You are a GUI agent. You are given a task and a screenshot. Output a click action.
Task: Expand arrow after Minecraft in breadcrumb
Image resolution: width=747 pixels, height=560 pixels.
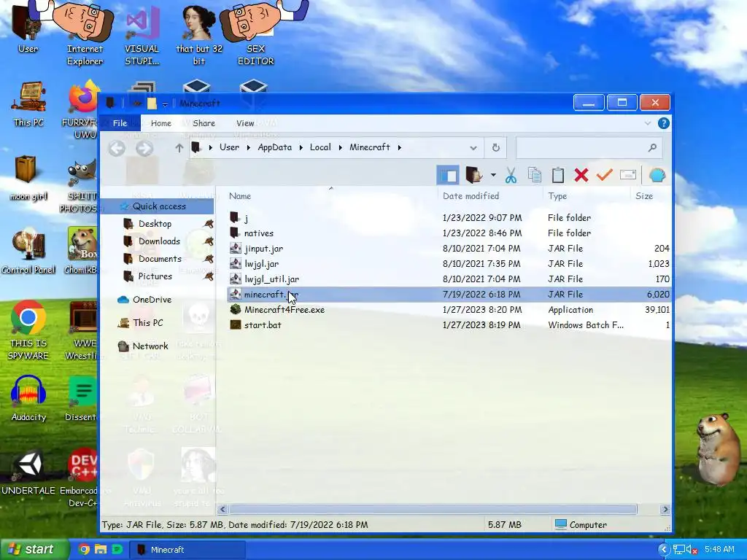tap(399, 147)
